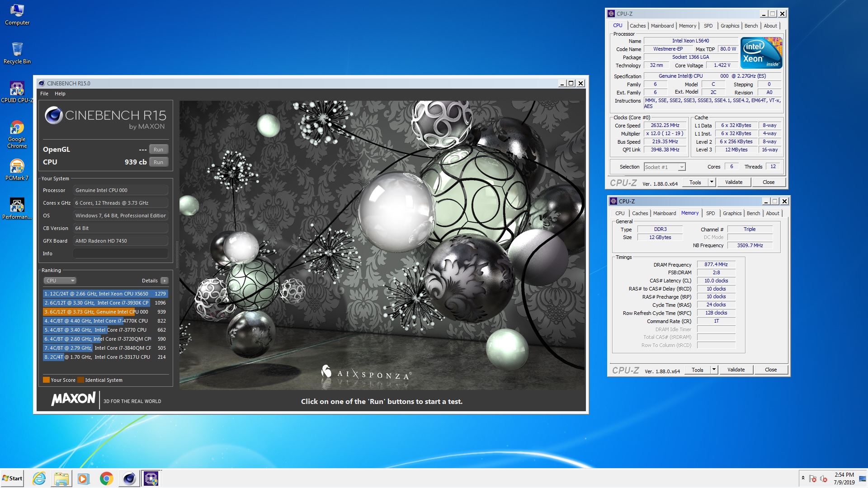This screenshot has height=488, width=868.
Task: Select ranking row Core i5-3317U 214
Action: pyautogui.click(x=105, y=357)
